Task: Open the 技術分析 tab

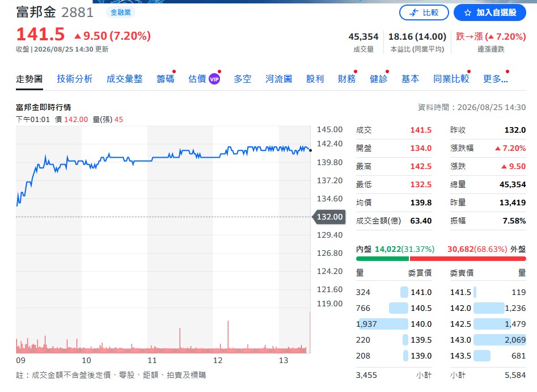Action: 75,79
